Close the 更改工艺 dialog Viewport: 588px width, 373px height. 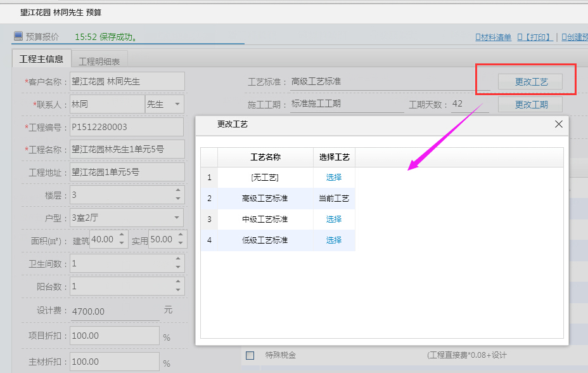(558, 124)
